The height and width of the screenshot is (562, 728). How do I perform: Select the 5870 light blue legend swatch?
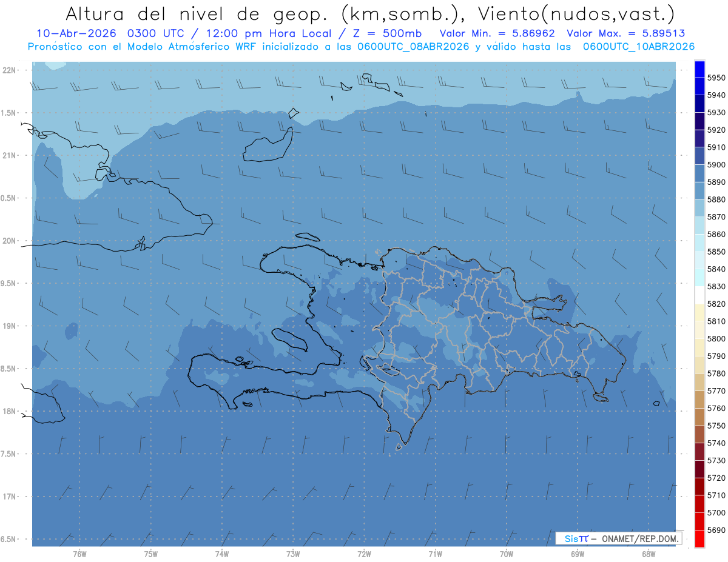coord(699,208)
